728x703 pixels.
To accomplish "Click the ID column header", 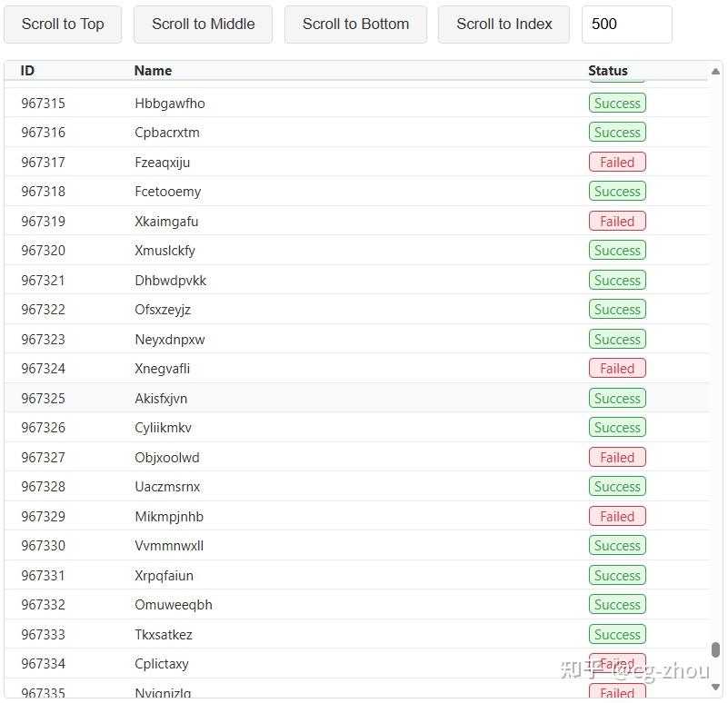I will 27,71.
